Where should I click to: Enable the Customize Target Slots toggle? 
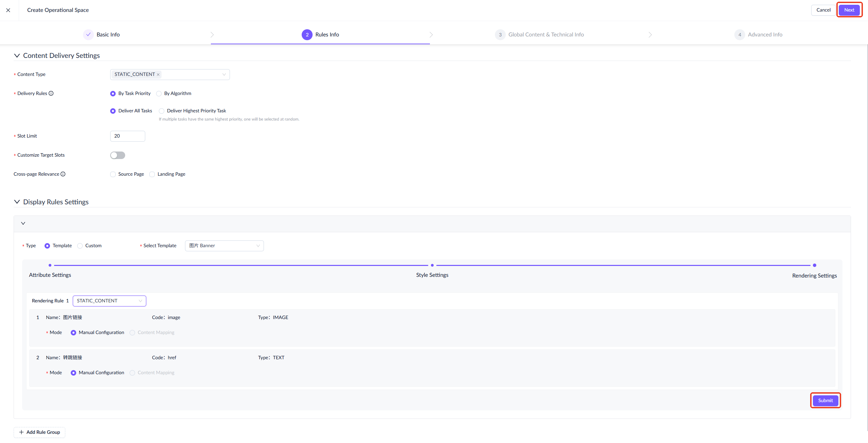(x=118, y=155)
